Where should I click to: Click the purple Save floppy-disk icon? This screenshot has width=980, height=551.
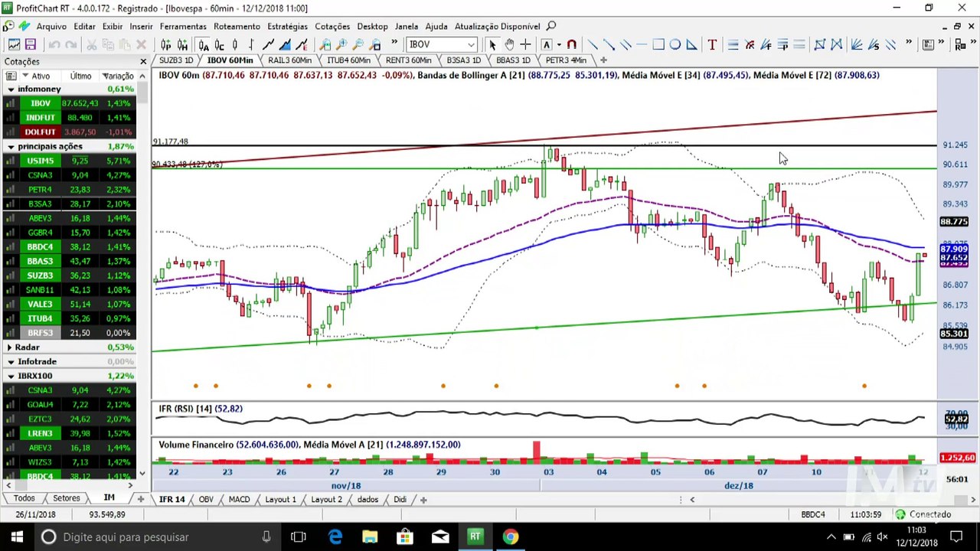pos(31,44)
